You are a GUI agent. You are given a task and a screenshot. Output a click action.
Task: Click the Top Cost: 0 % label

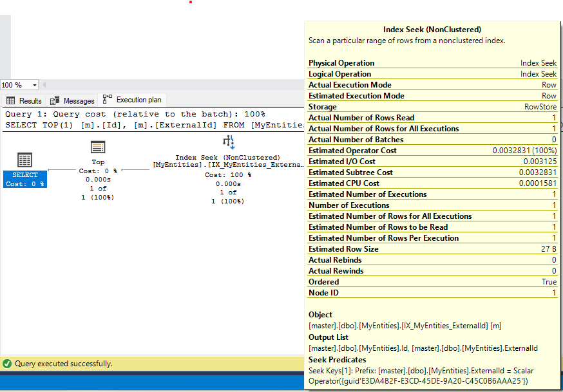[x=98, y=171]
